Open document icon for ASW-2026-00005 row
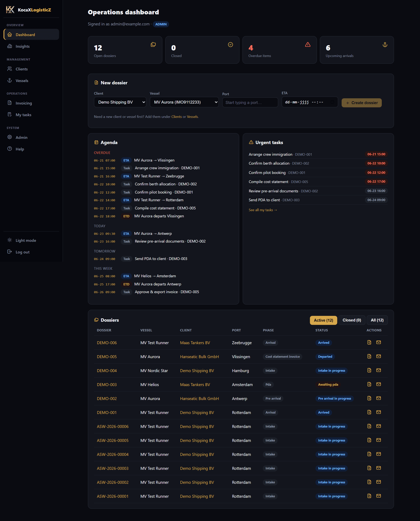Image resolution: width=420 pixels, height=521 pixels. coord(369,440)
